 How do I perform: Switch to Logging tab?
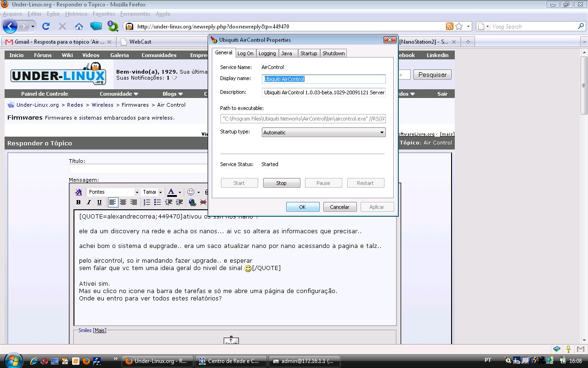[267, 53]
